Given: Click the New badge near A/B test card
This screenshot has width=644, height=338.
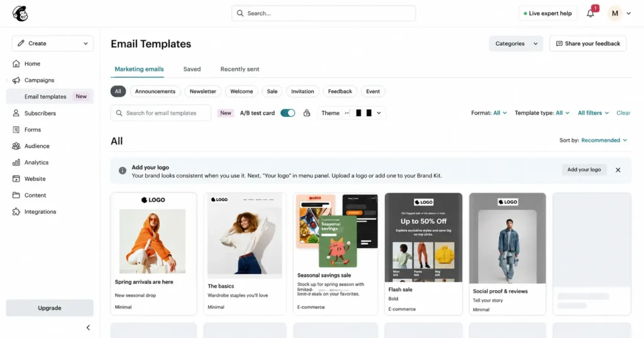Looking at the screenshot, I should click(x=226, y=113).
